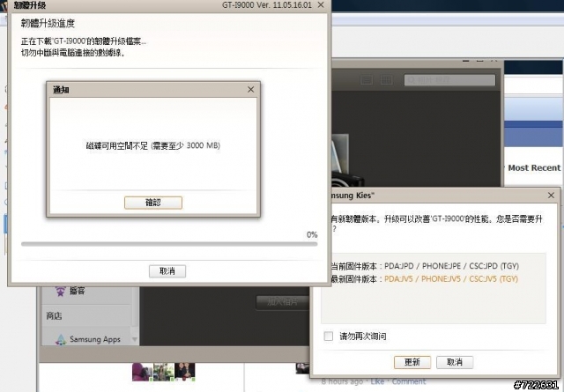Click the download progress bar at 0%

169,244
